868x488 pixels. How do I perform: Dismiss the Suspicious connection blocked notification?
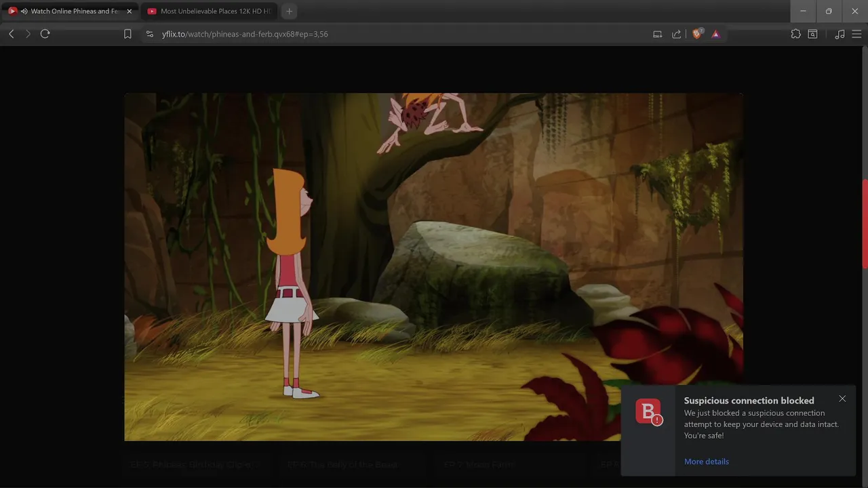coord(842,399)
